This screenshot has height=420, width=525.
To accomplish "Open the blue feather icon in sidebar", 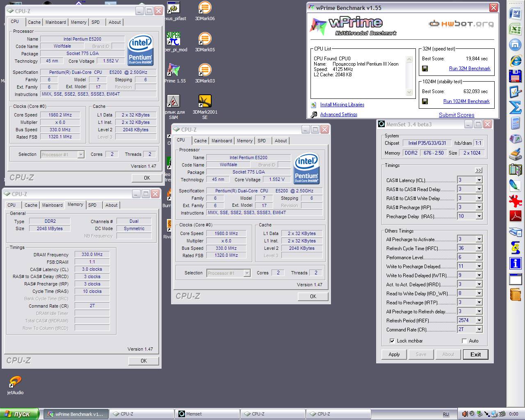I will pos(515,185).
